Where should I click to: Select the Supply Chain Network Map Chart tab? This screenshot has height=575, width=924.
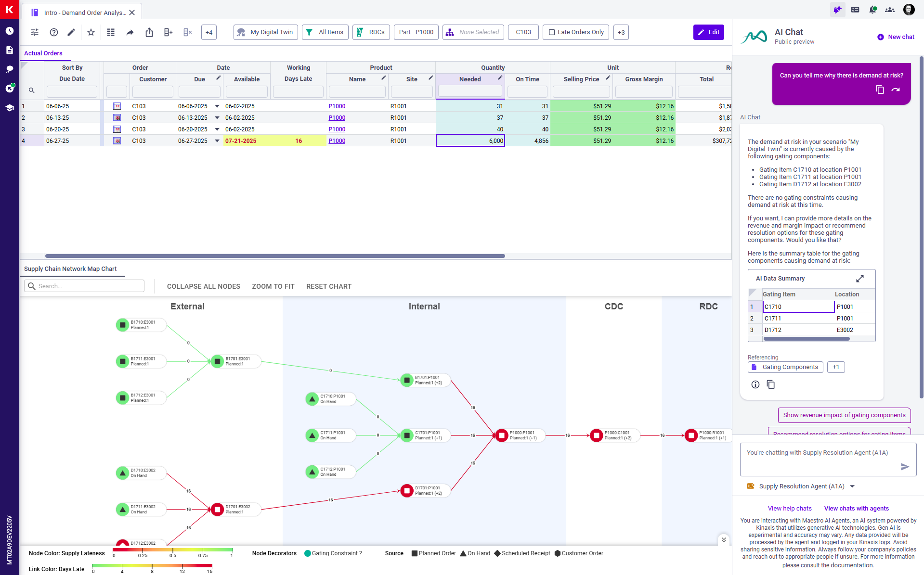pos(70,269)
